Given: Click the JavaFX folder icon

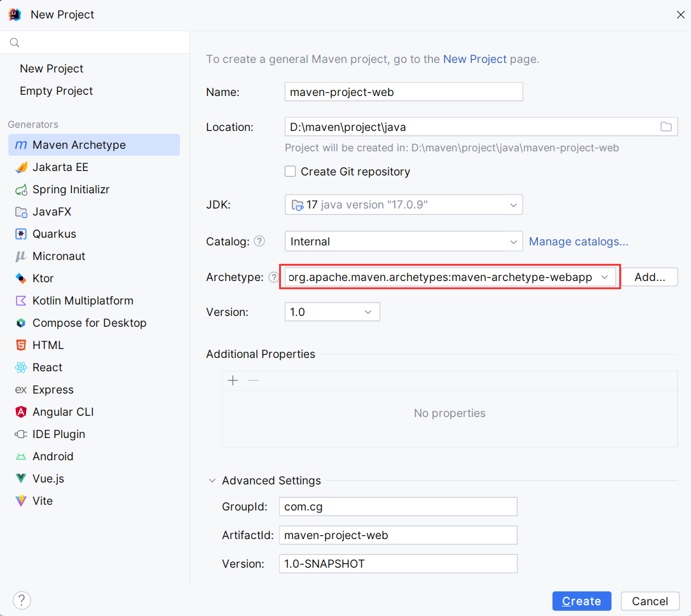Looking at the screenshot, I should click(x=21, y=212).
